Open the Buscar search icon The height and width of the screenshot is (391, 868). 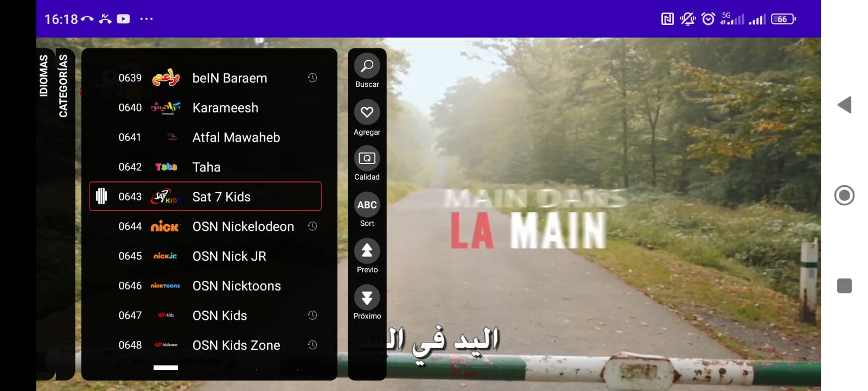click(367, 66)
